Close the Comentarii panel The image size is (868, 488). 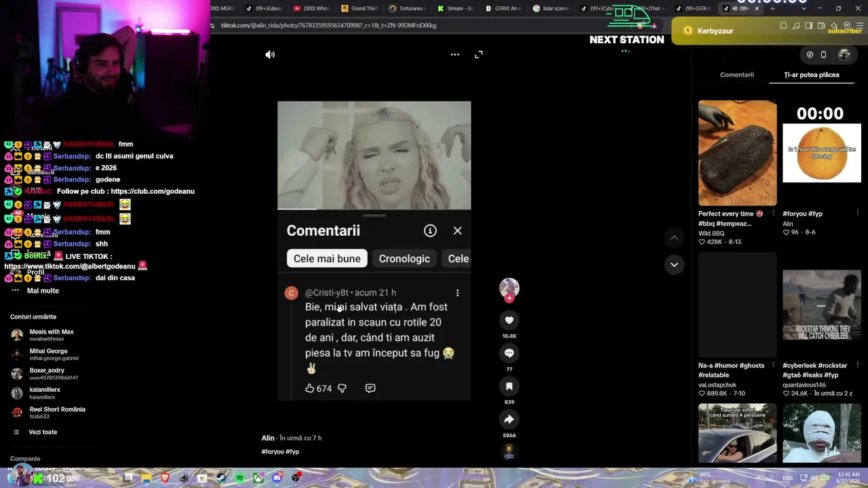click(458, 231)
